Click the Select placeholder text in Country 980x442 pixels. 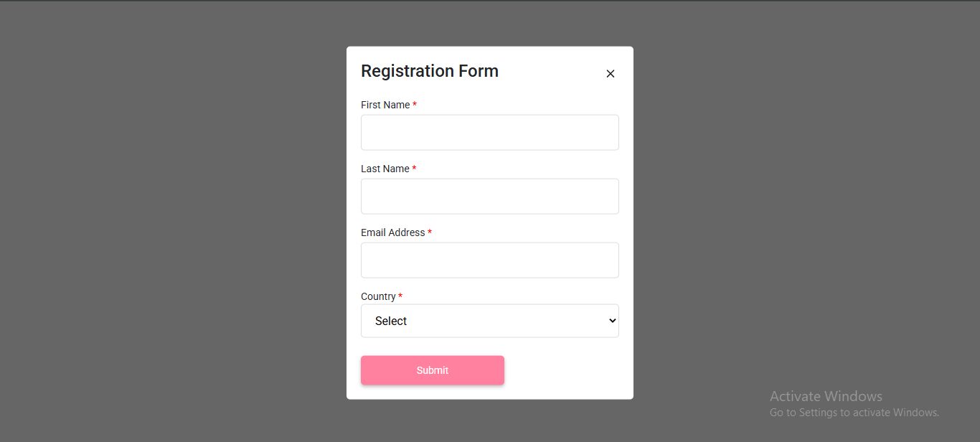[391, 321]
